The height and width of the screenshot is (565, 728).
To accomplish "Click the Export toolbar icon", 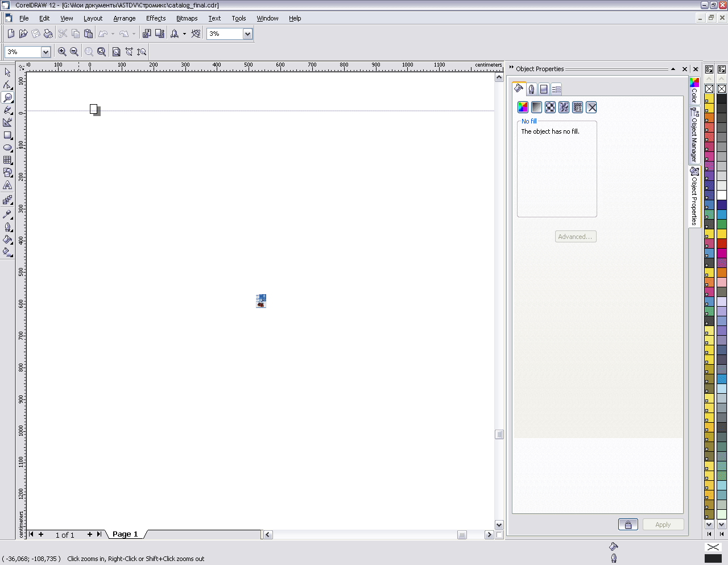I will tap(159, 34).
